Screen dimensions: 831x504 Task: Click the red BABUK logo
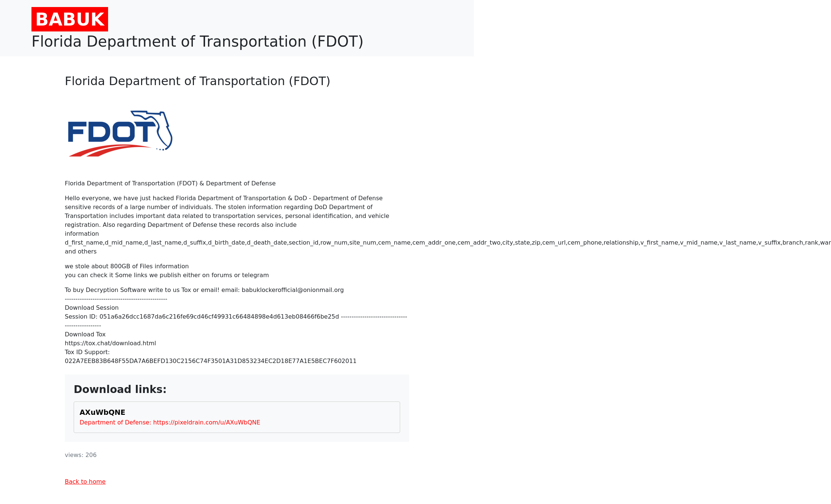70,19
